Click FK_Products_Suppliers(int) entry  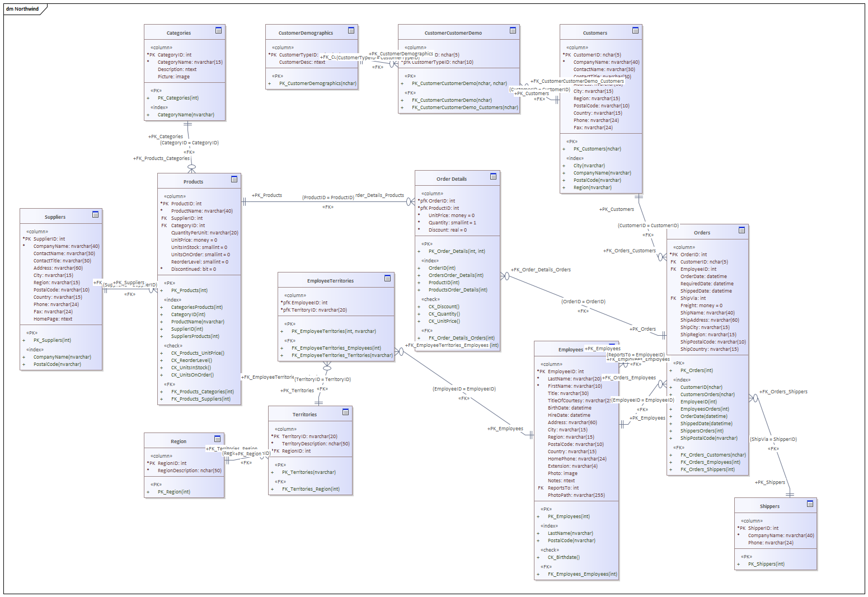[x=200, y=399]
